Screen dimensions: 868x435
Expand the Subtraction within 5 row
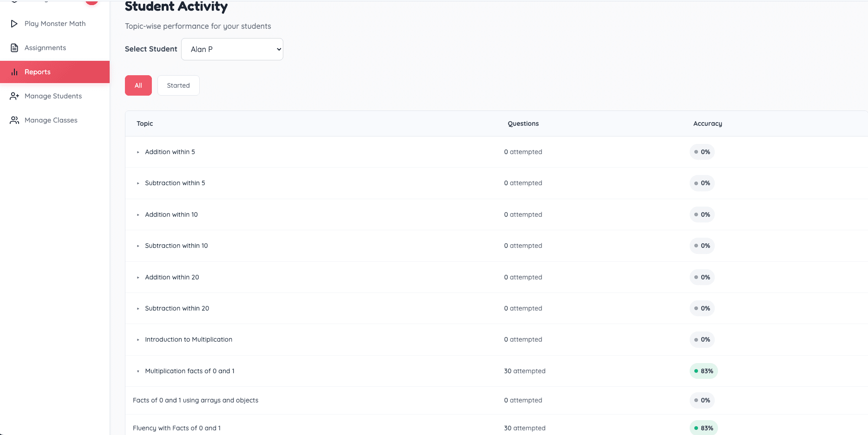click(138, 183)
